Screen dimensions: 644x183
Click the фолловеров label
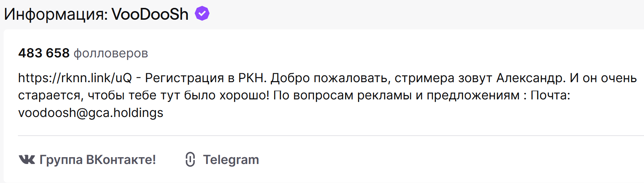(111, 53)
